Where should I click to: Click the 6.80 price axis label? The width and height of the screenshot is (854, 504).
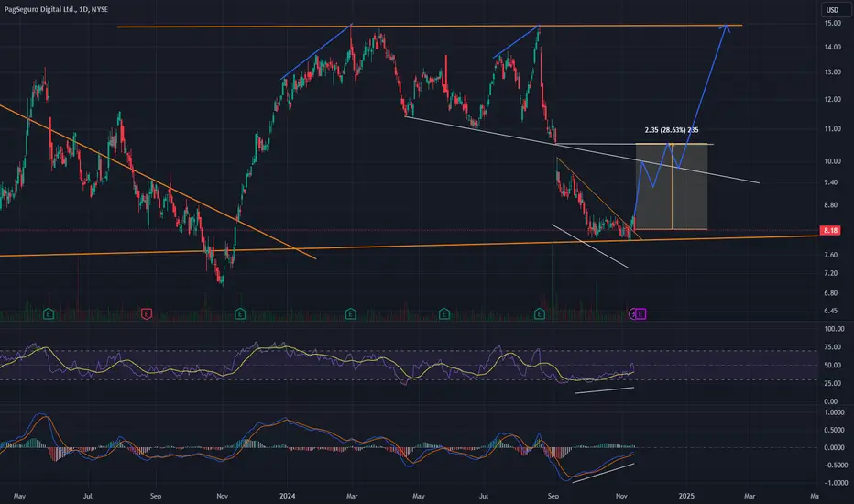tap(830, 293)
